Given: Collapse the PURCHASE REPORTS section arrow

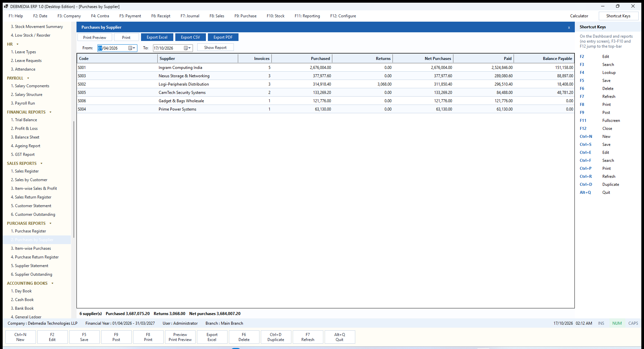Looking at the screenshot, I should 51,223.
